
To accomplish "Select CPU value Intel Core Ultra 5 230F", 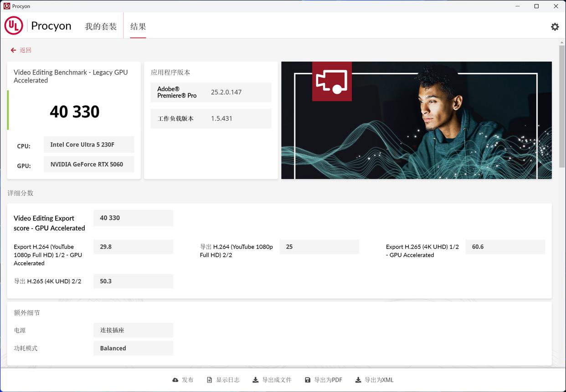I will (89, 144).
